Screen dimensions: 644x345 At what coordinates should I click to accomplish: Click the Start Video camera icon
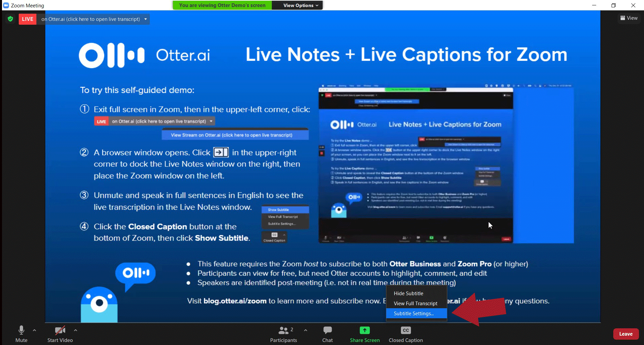(60, 330)
